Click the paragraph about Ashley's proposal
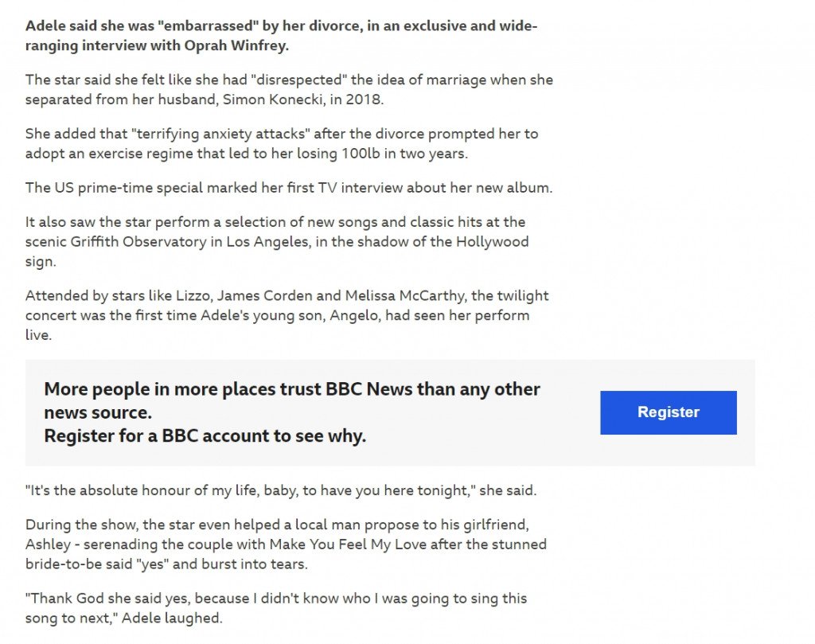Viewport: 815px width, 644px height. (286, 544)
